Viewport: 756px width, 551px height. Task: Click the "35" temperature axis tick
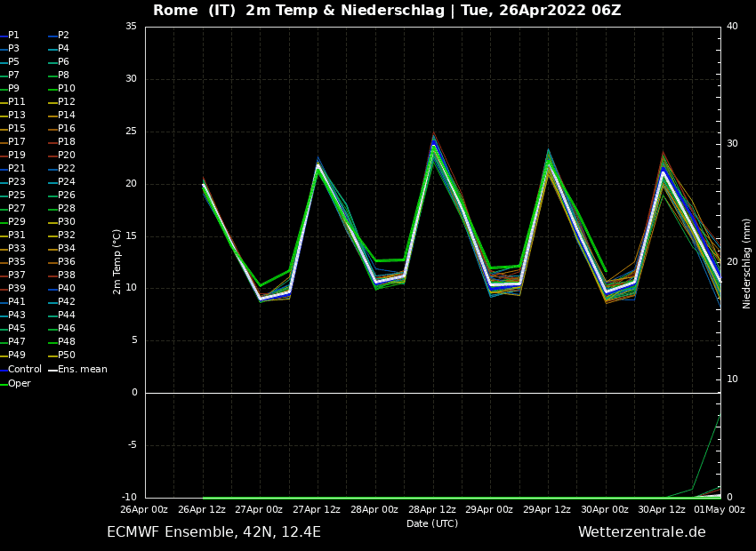(x=131, y=26)
